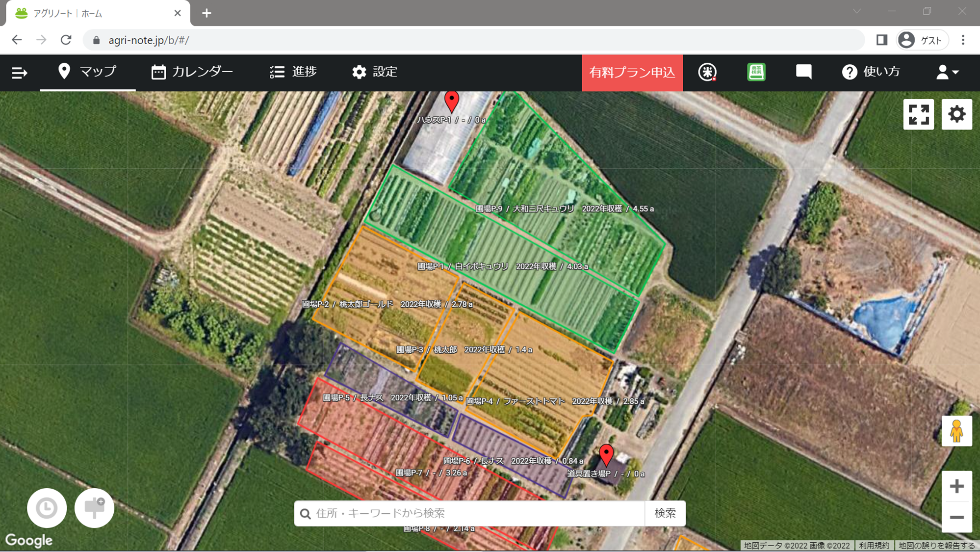The height and width of the screenshot is (552, 980).
Task: Expand the user account dropdown
Action: pyautogui.click(x=947, y=72)
